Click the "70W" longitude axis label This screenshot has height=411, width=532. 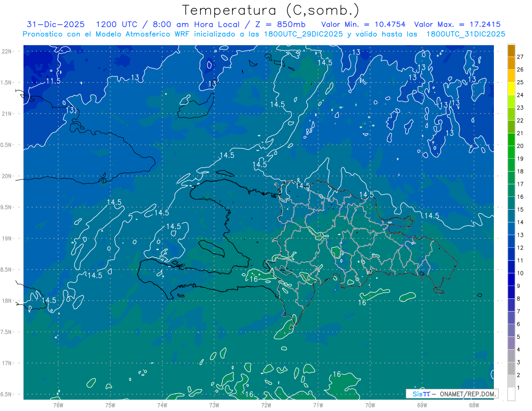(x=370, y=405)
